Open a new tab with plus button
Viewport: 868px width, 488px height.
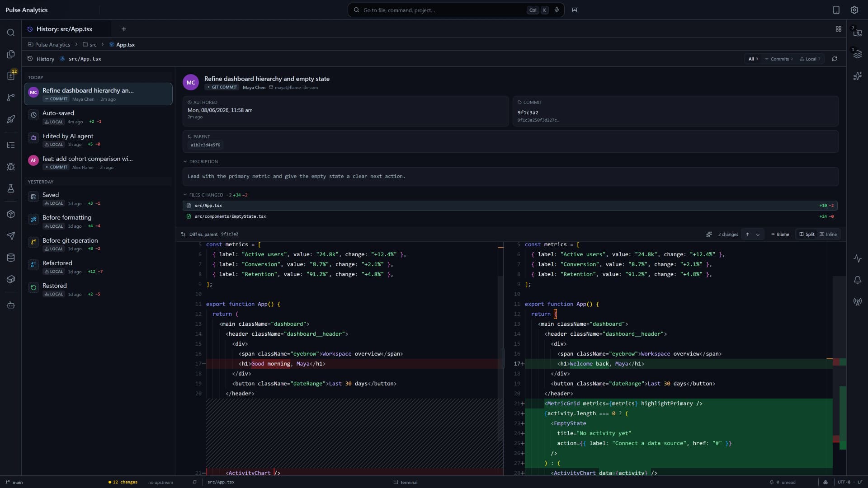123,29
